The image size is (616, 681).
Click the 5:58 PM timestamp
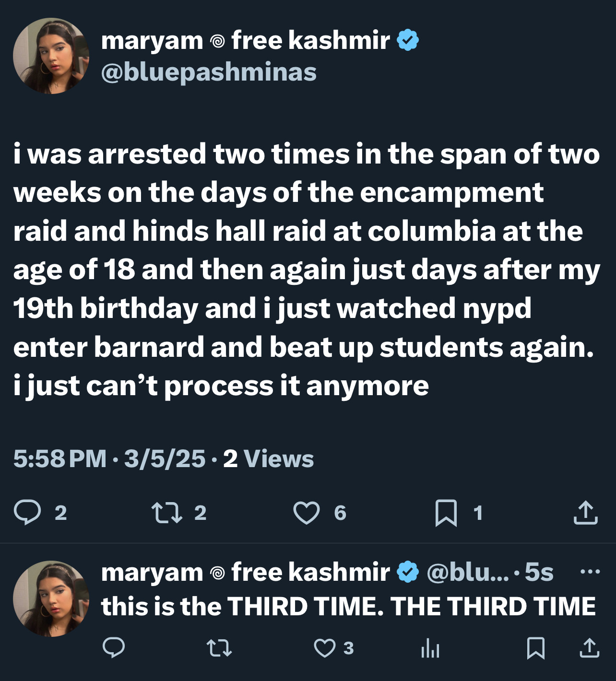pyautogui.click(x=59, y=458)
